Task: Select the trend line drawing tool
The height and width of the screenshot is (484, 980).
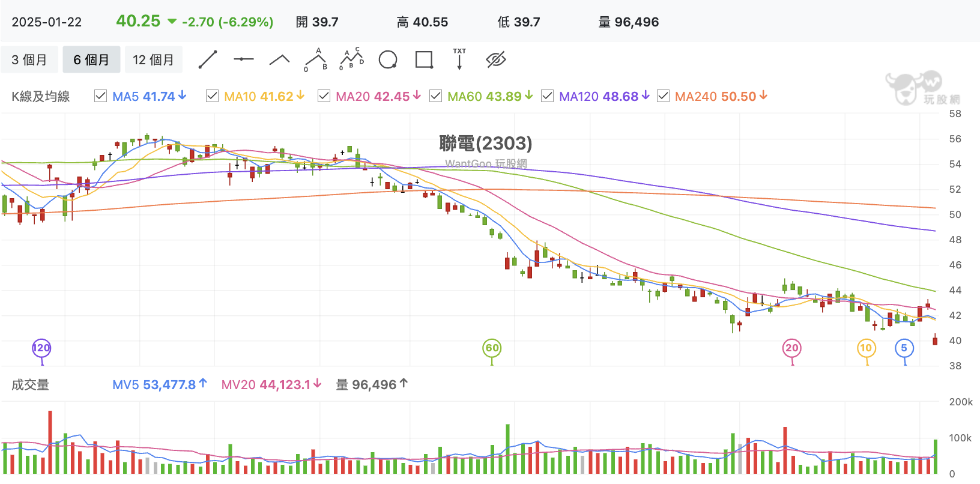Action: click(x=208, y=59)
